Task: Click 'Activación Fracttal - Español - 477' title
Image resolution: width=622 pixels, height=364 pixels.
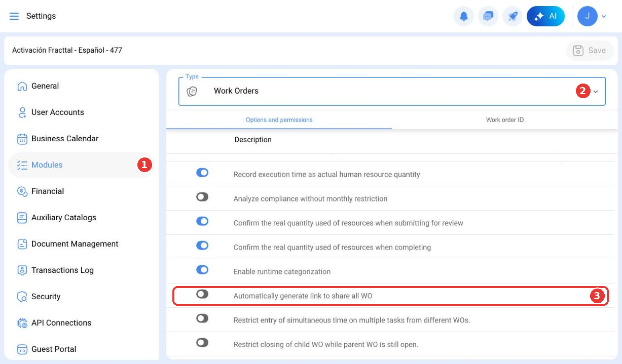Action: click(67, 50)
